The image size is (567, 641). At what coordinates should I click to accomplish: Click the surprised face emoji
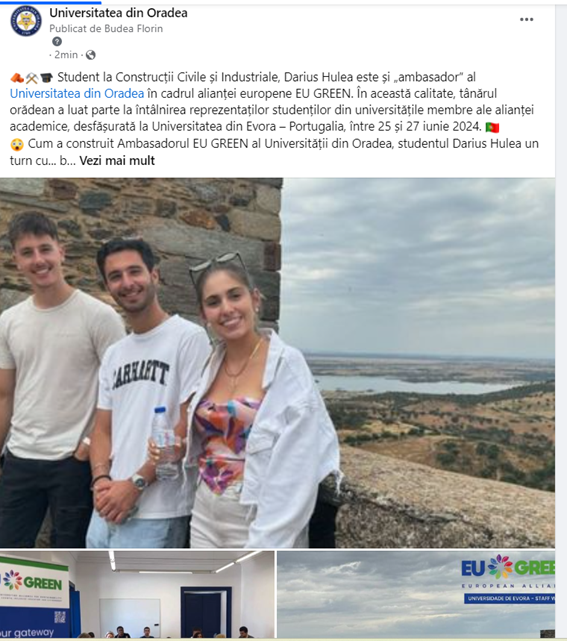[17, 144]
